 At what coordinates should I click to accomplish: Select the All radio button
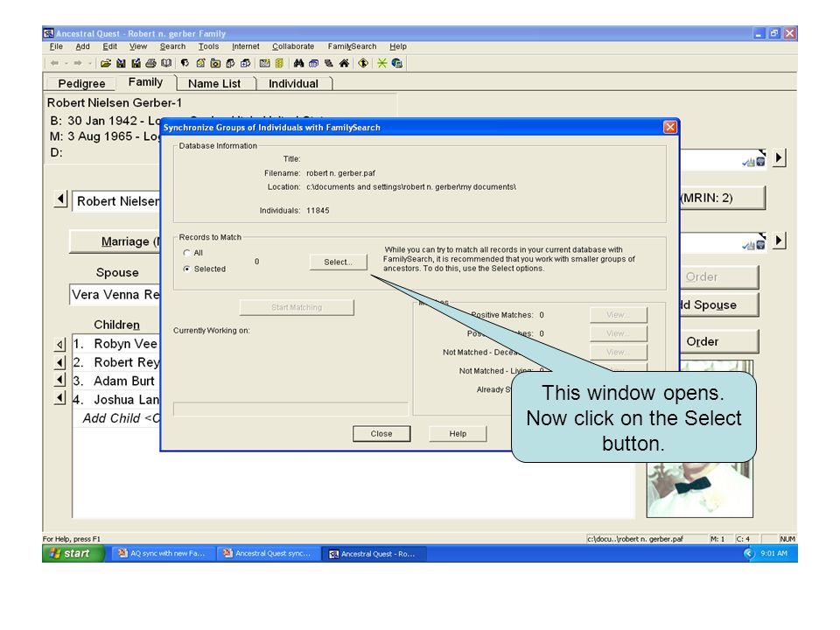186,253
